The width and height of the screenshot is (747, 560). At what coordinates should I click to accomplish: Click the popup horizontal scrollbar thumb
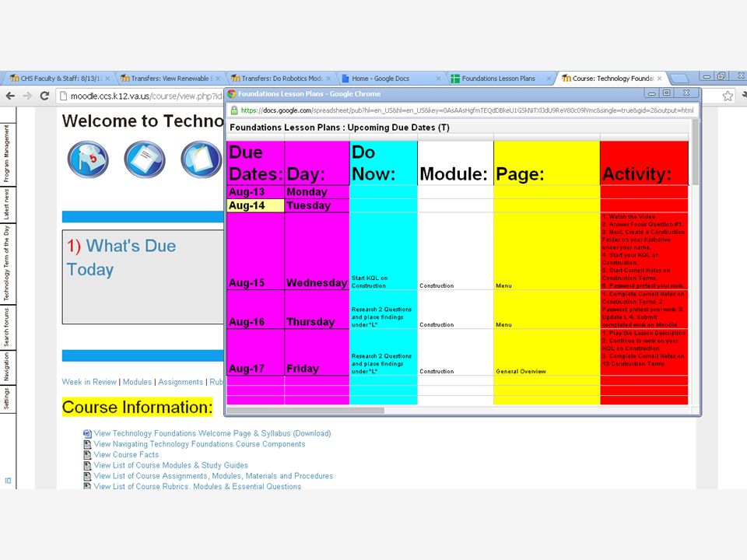pos(306,410)
